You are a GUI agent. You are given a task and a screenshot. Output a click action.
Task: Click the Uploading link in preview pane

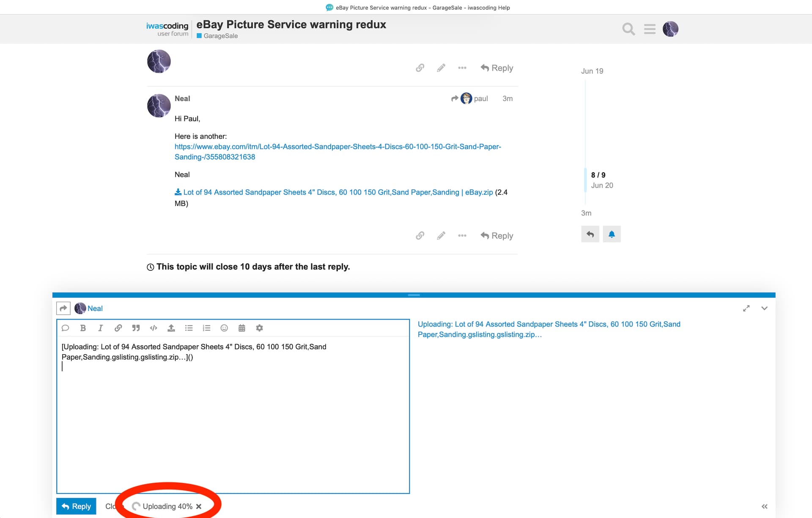(549, 329)
